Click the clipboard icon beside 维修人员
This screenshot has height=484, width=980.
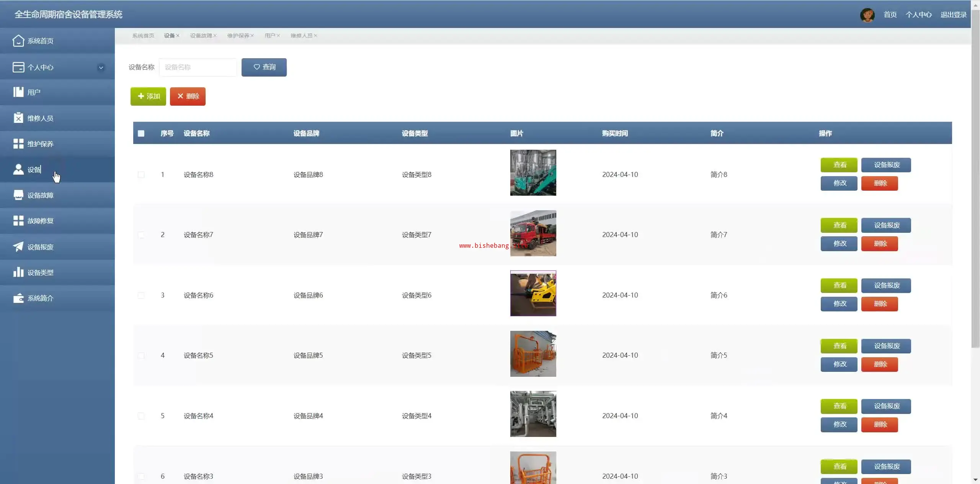coord(18,118)
